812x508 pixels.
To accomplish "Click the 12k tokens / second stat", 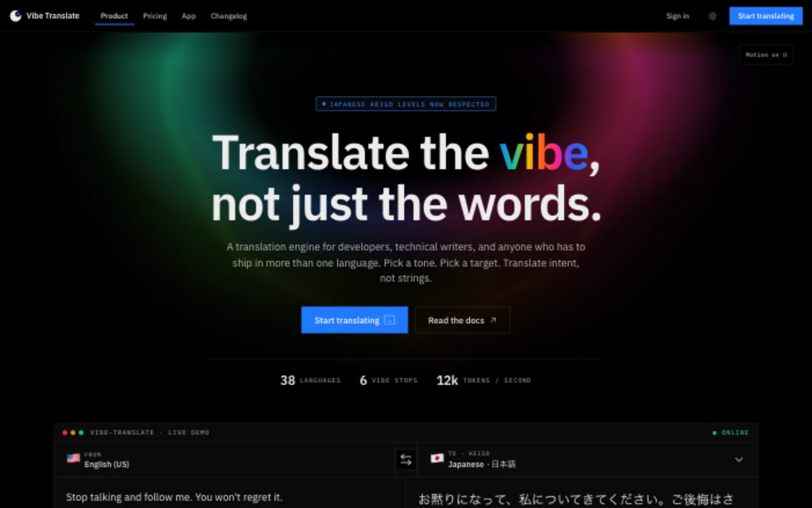I will [x=483, y=380].
